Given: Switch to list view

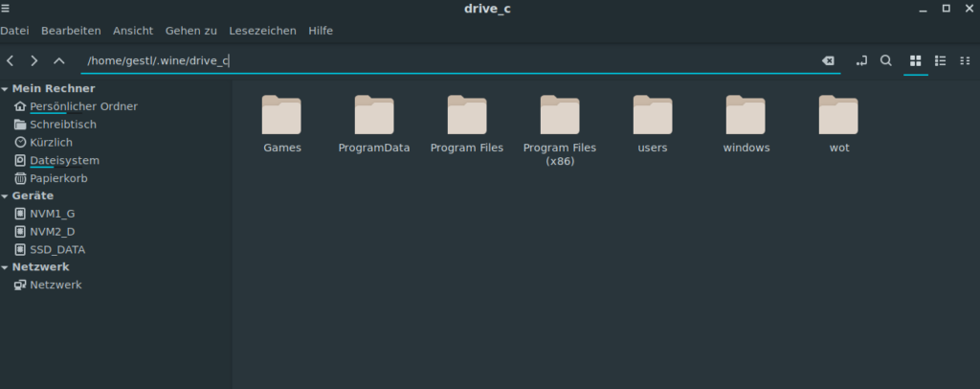Looking at the screenshot, I should (940, 60).
